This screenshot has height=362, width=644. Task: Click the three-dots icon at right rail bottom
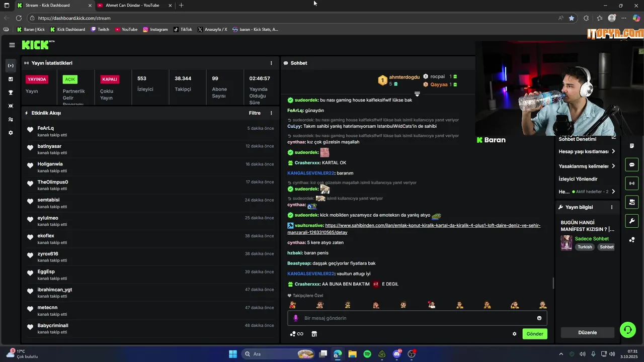pyautogui.click(x=631, y=240)
